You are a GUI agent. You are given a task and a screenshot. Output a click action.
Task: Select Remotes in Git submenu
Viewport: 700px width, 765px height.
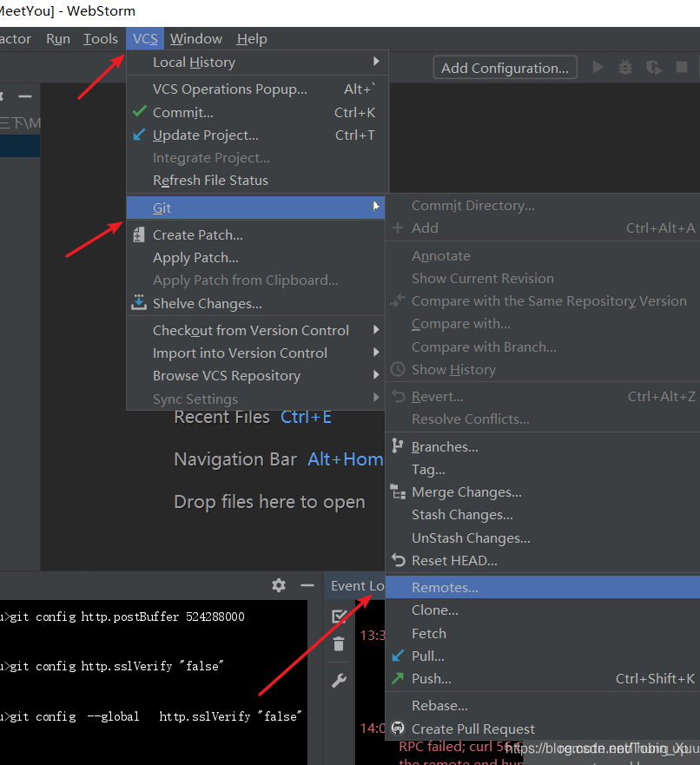(x=543, y=587)
